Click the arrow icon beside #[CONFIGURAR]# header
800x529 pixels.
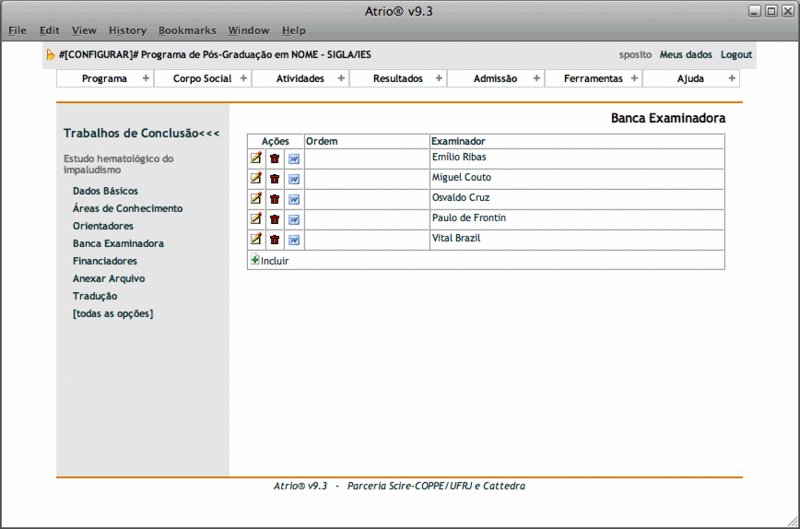pyautogui.click(x=51, y=55)
